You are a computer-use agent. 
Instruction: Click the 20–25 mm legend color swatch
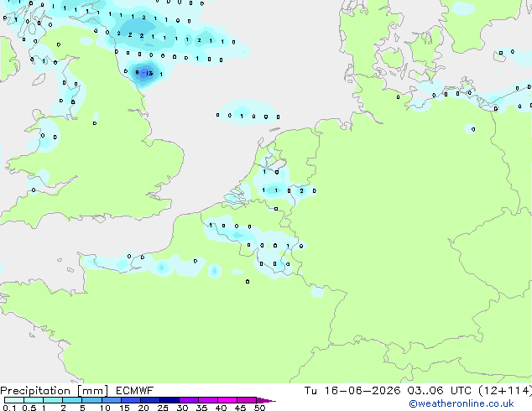click(150, 400)
